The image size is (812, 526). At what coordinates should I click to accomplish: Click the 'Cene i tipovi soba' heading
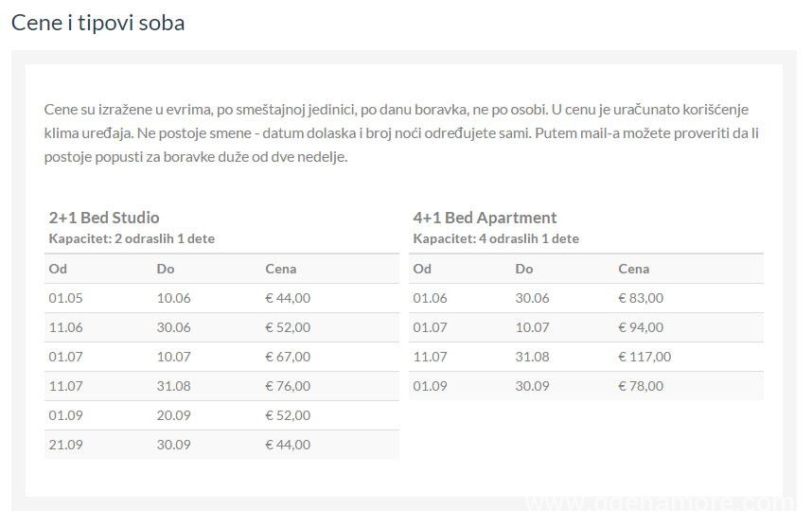click(x=97, y=23)
